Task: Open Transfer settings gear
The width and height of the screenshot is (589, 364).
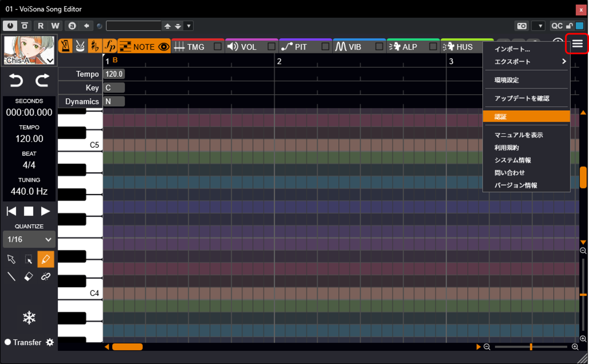Action: [50, 342]
